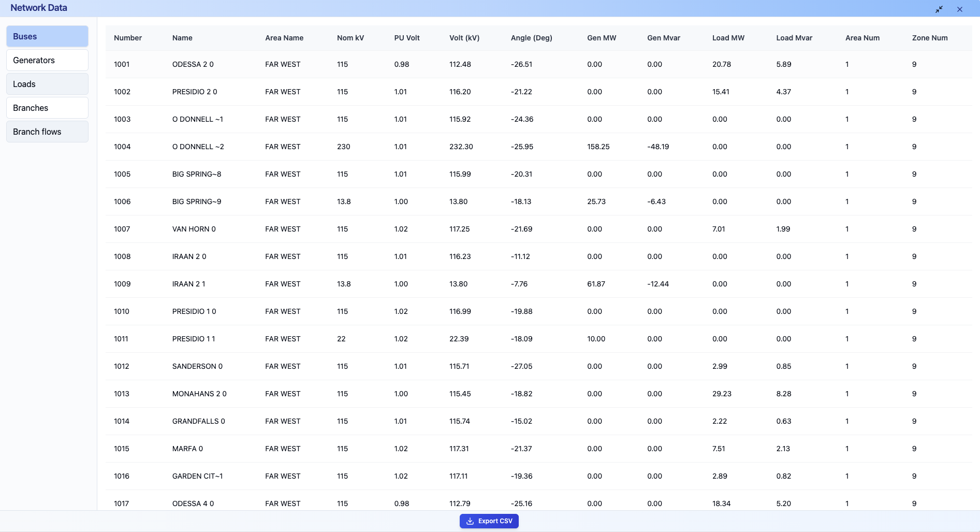Click Gen MW value 61.87
Viewport: 980px width, 532px height.
coord(596,284)
